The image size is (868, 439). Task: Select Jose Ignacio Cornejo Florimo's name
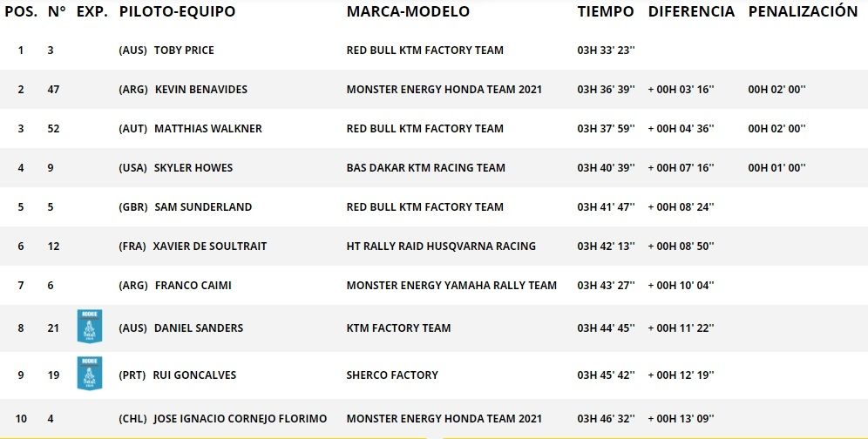[240, 419]
